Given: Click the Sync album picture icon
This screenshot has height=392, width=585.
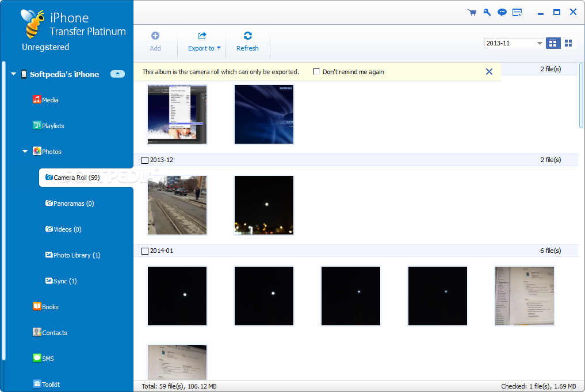Looking at the screenshot, I should [49, 280].
